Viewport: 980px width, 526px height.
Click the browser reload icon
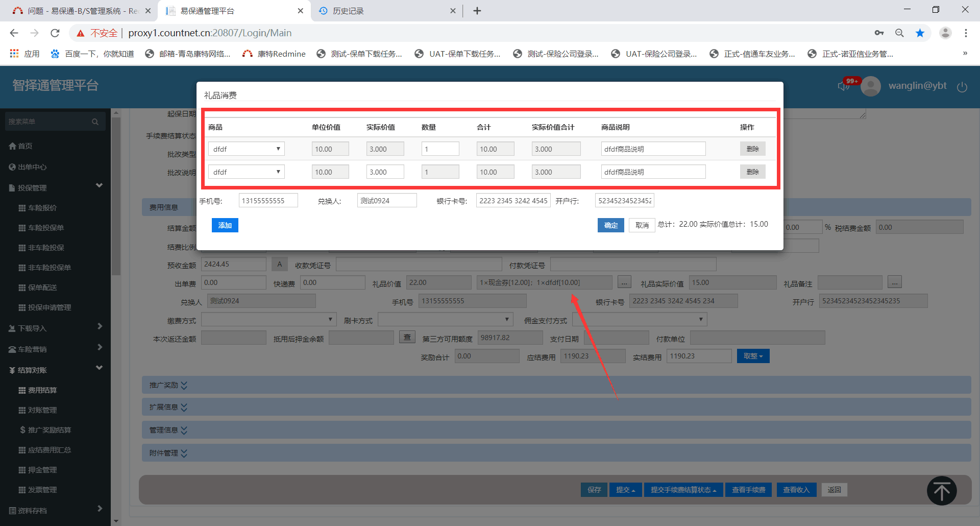click(55, 33)
